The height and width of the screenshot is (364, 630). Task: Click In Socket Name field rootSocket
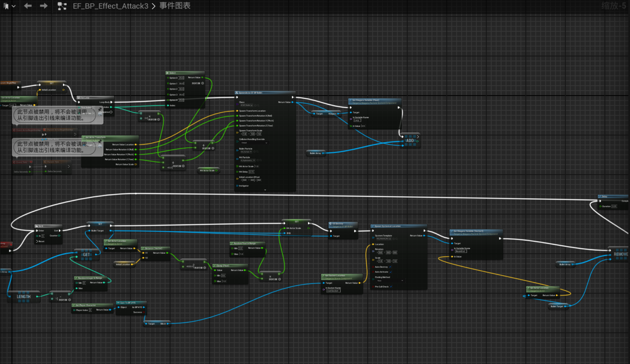(x=333, y=291)
